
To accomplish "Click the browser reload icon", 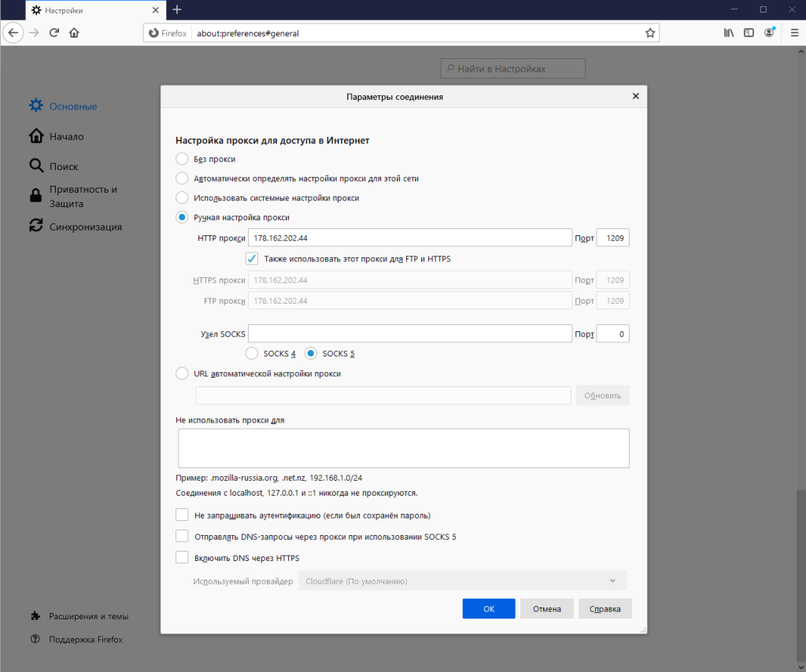I will [x=54, y=33].
